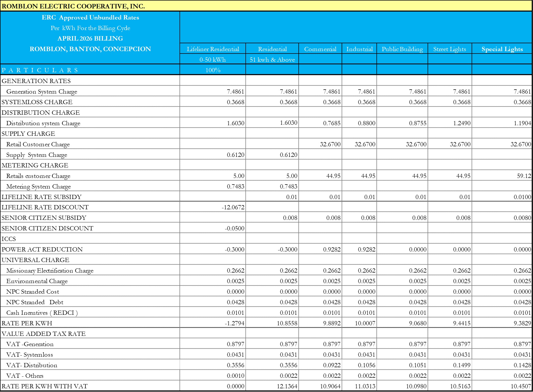
Task: Select the 100% cell
Action: click(x=213, y=70)
